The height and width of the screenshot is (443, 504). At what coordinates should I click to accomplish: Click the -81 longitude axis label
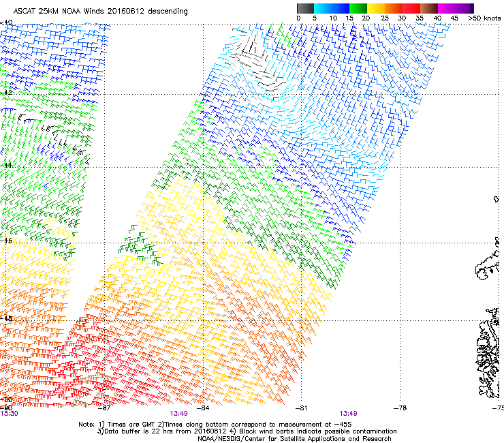301,408
